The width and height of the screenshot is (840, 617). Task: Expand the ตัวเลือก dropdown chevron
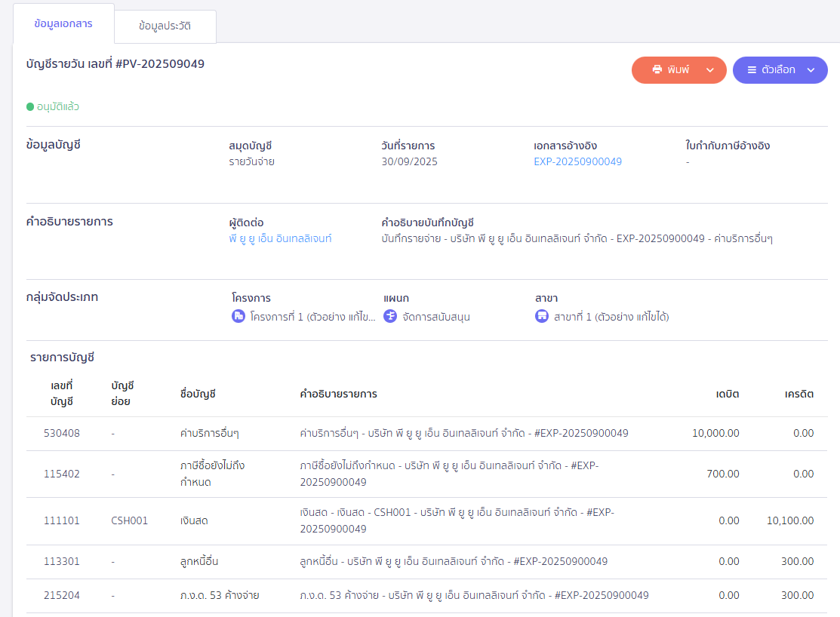(x=811, y=70)
